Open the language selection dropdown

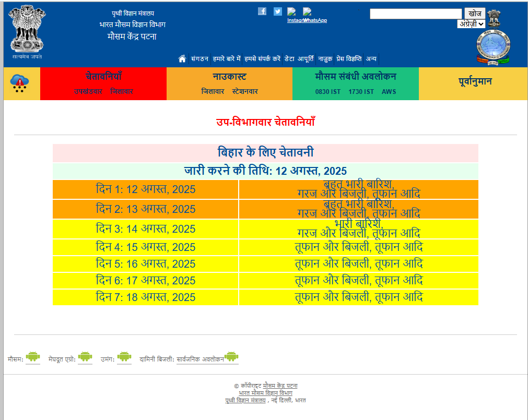471,23
